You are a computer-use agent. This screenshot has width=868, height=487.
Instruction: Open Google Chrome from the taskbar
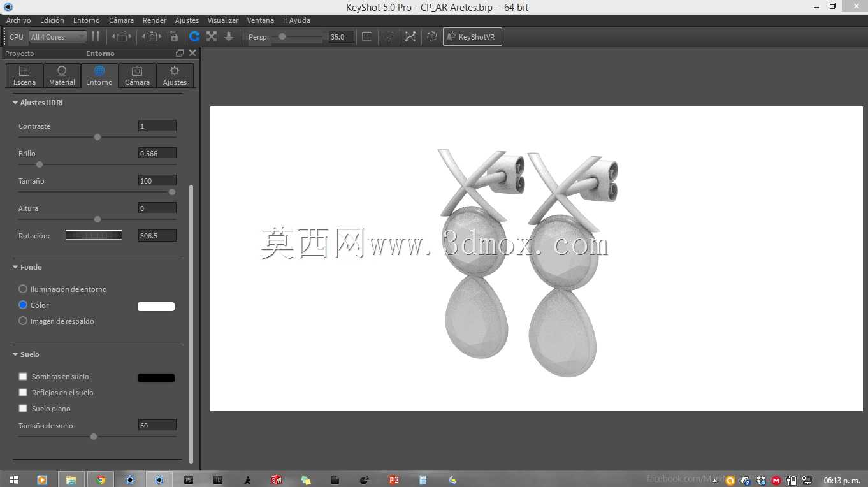101,479
